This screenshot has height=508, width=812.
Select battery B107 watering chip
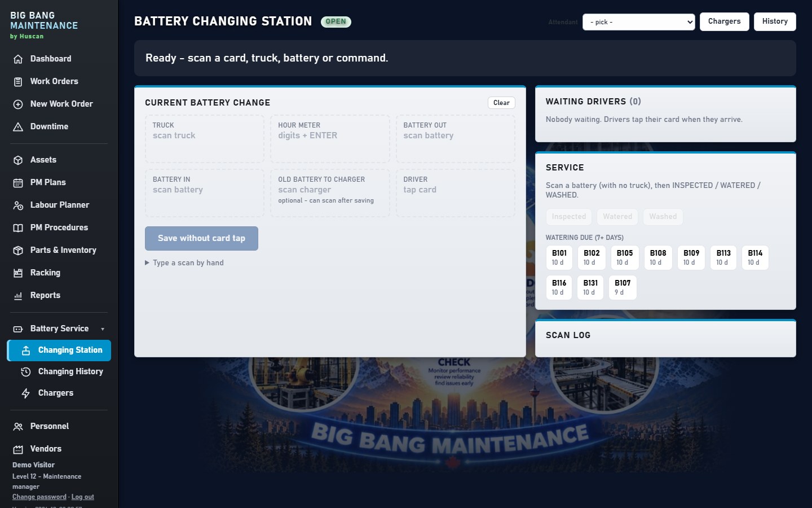[623, 287]
